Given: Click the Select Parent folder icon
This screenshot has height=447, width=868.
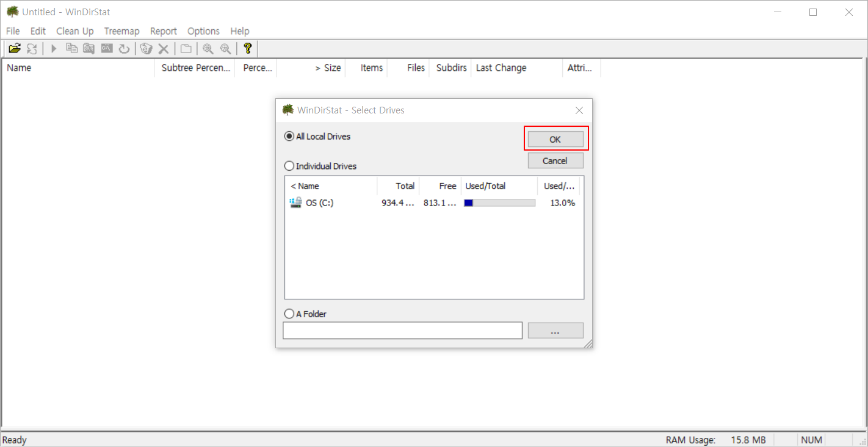Looking at the screenshot, I should coord(186,49).
